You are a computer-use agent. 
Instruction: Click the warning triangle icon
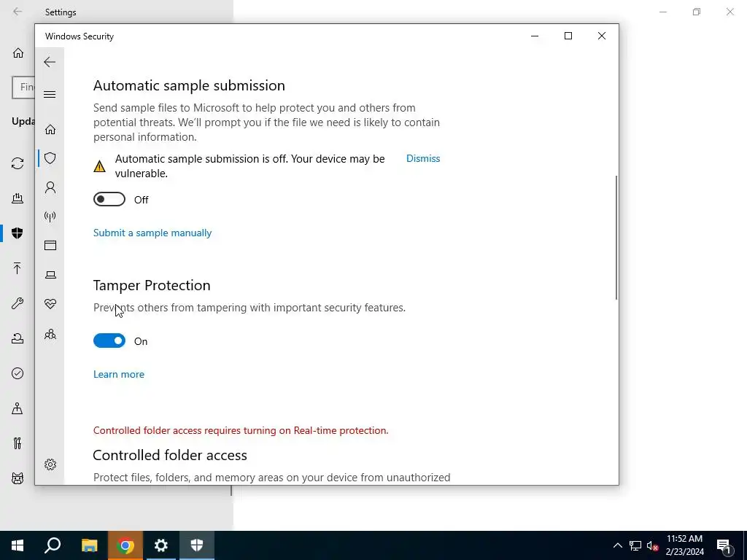pos(99,166)
